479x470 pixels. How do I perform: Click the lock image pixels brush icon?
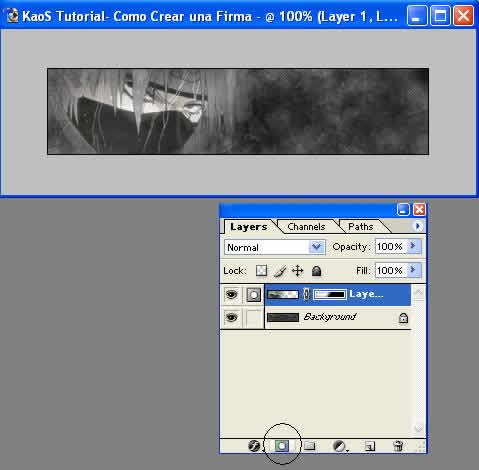280,271
